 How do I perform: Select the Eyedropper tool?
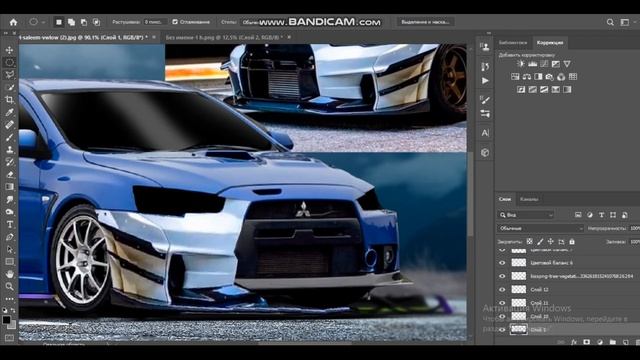tap(9, 112)
